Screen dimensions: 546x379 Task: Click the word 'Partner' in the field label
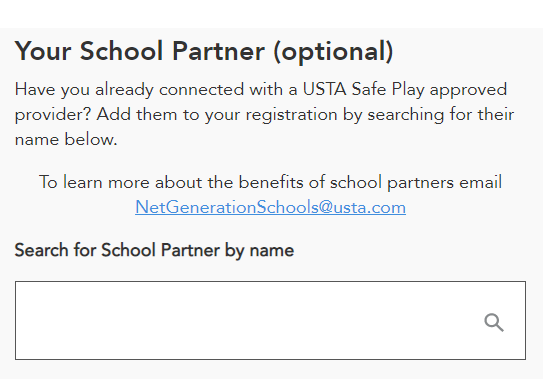(x=190, y=250)
